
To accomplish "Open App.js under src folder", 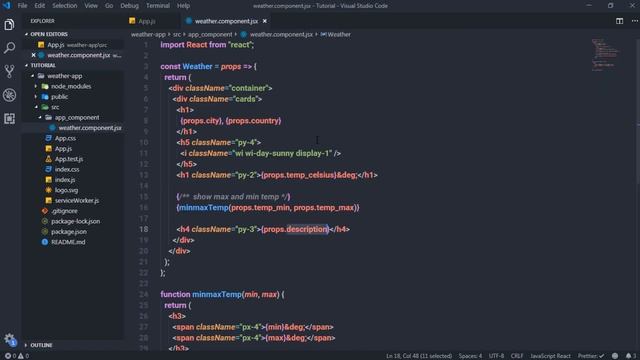I will (73, 149).
